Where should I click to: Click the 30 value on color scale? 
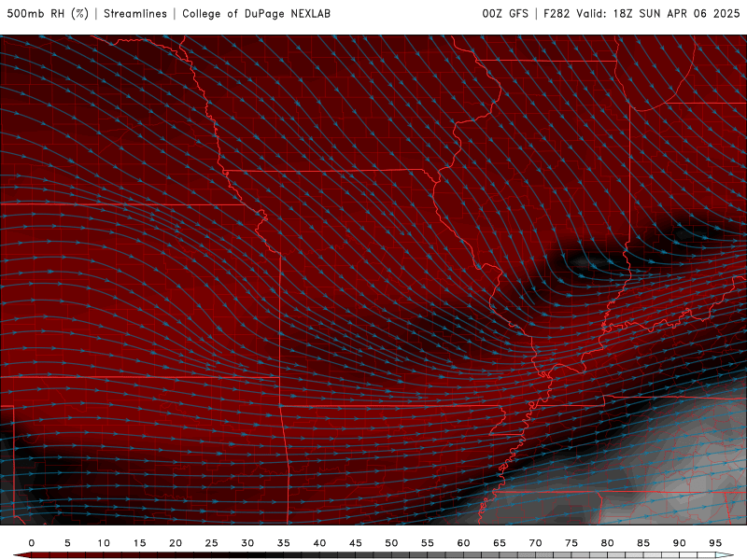coord(247,543)
